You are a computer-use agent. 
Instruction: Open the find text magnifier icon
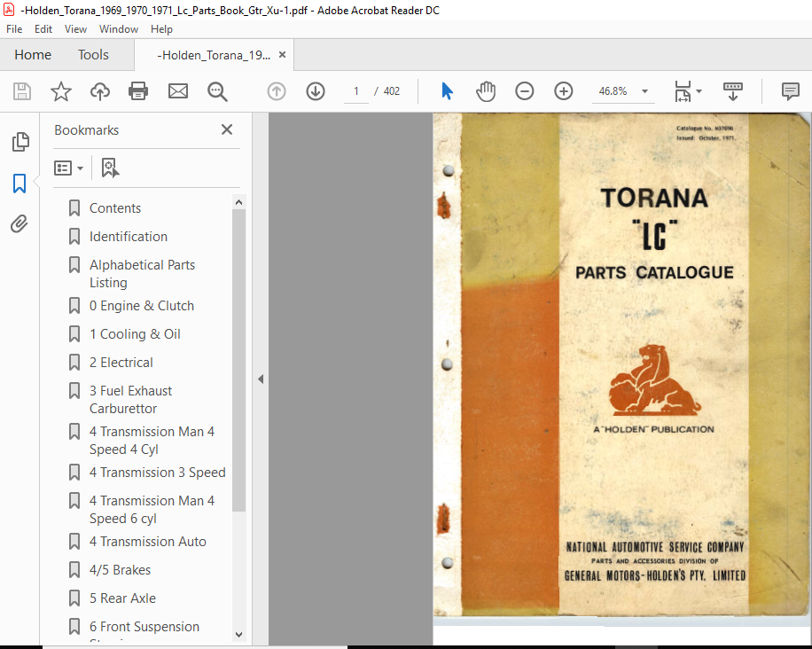point(217,91)
